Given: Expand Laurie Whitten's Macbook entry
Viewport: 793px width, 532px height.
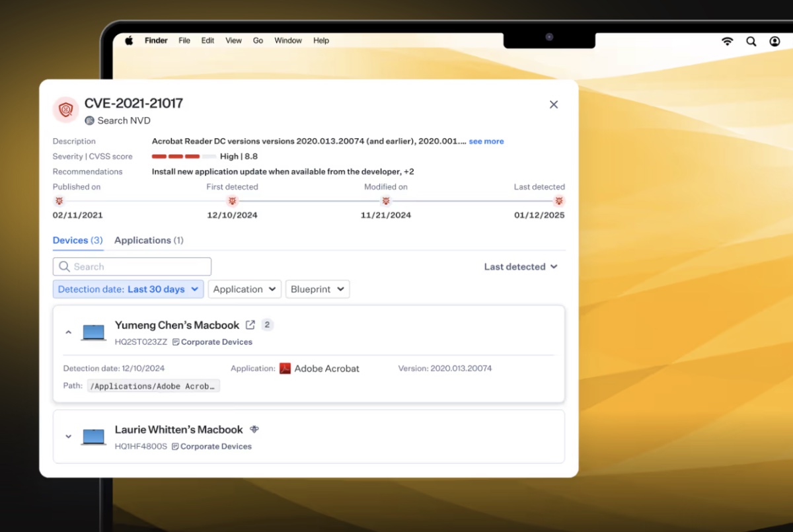Looking at the screenshot, I should 69,436.
